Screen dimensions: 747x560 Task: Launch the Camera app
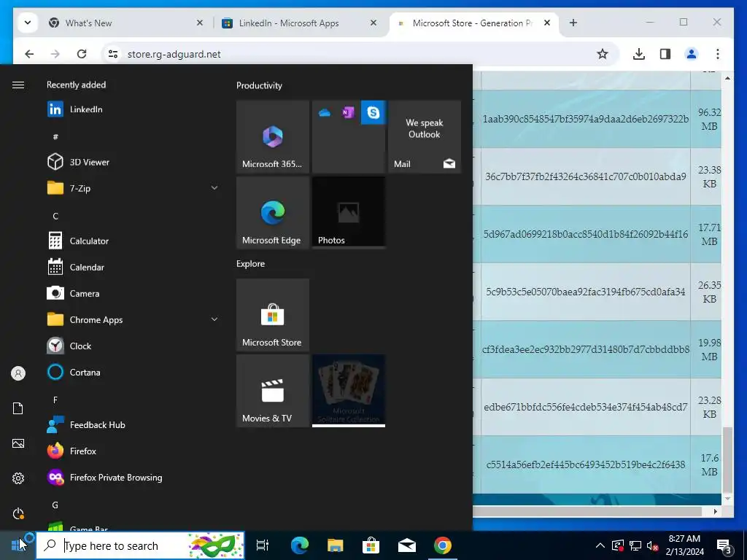click(x=132, y=293)
